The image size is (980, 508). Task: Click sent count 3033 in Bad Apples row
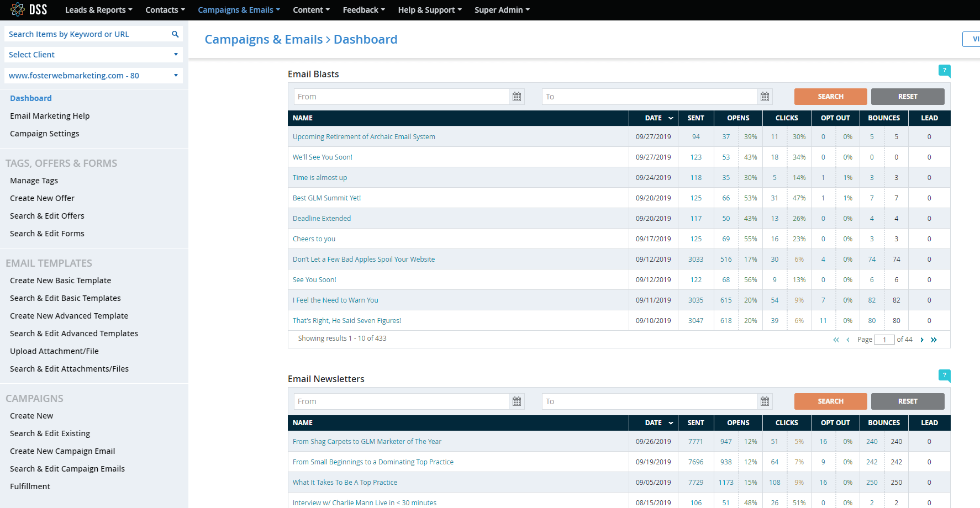tap(696, 260)
